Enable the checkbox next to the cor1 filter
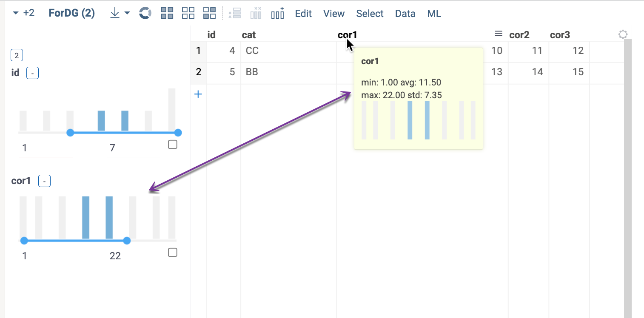The height and width of the screenshot is (318, 644). click(x=172, y=252)
